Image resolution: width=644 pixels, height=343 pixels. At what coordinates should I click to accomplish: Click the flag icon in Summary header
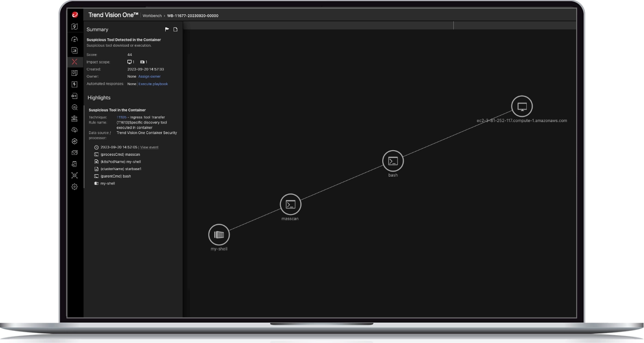(167, 30)
